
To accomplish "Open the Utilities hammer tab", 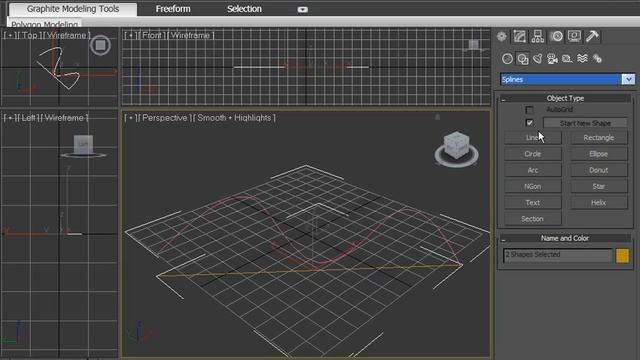I will click(x=592, y=36).
